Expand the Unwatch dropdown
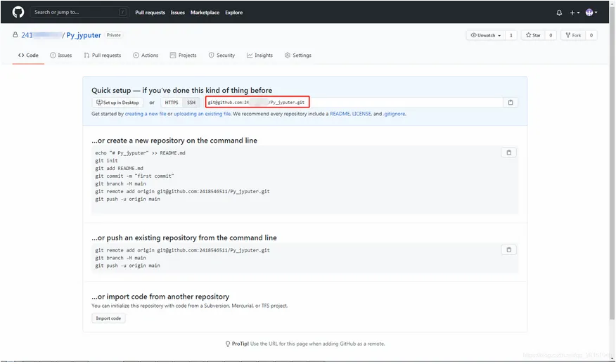 (485, 35)
